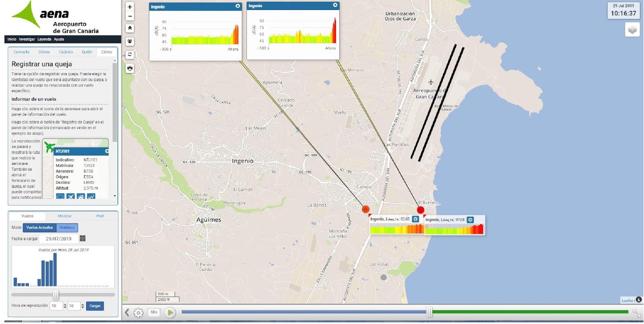
Task: Select the Cómo tab
Action: (107, 52)
